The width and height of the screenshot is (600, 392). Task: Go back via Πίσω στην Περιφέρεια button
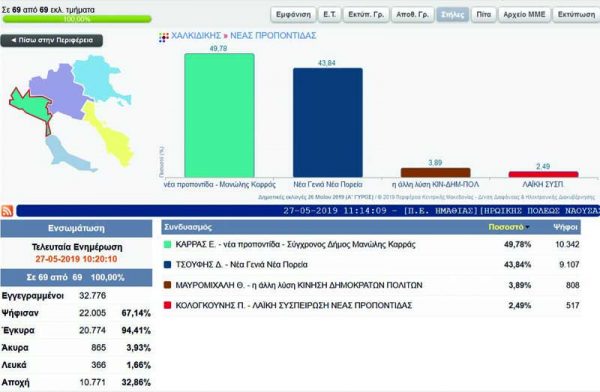click(x=52, y=40)
